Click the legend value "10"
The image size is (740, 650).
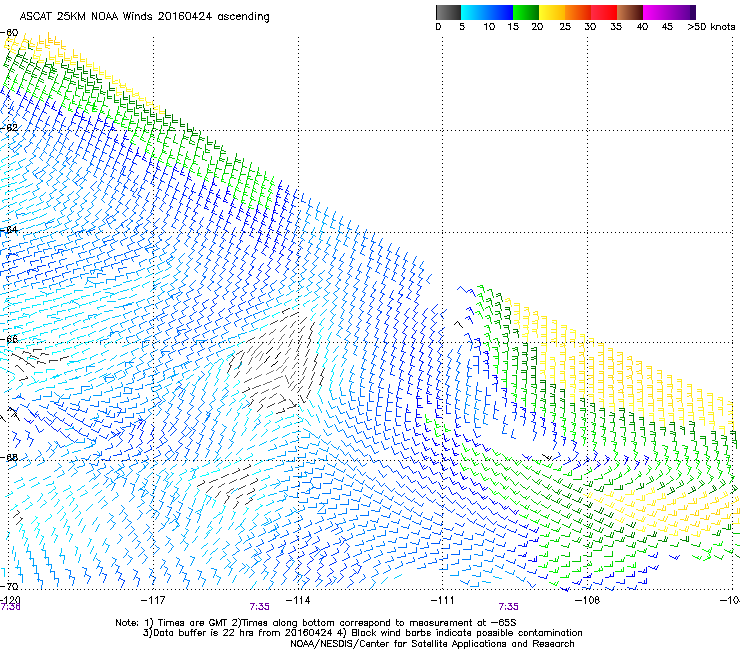tap(489, 27)
